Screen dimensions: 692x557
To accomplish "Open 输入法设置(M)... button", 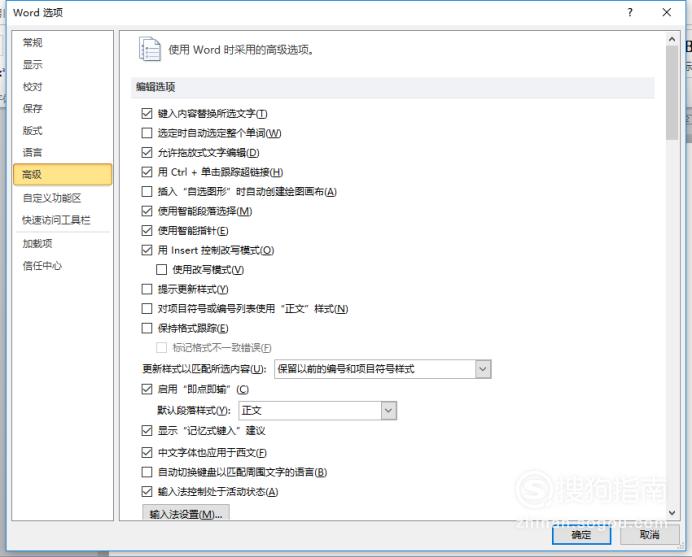I will 186,513.
